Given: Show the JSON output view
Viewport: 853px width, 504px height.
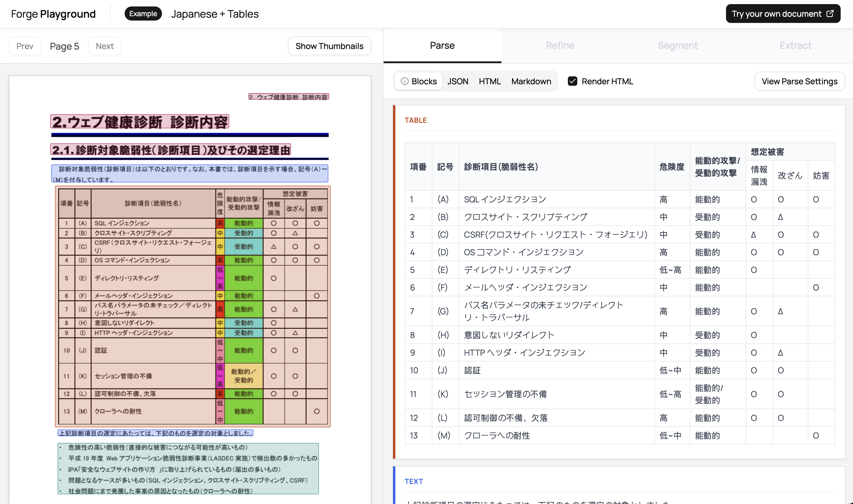Looking at the screenshot, I should point(457,81).
